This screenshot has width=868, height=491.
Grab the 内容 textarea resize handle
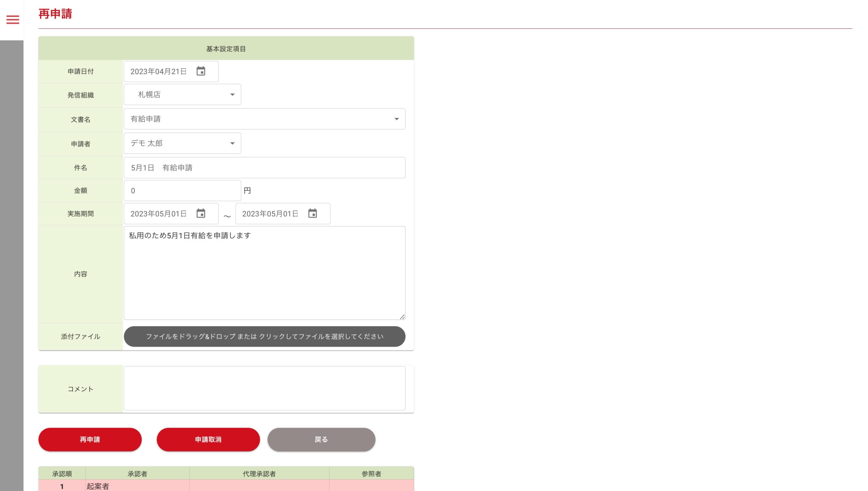pyautogui.click(x=402, y=317)
